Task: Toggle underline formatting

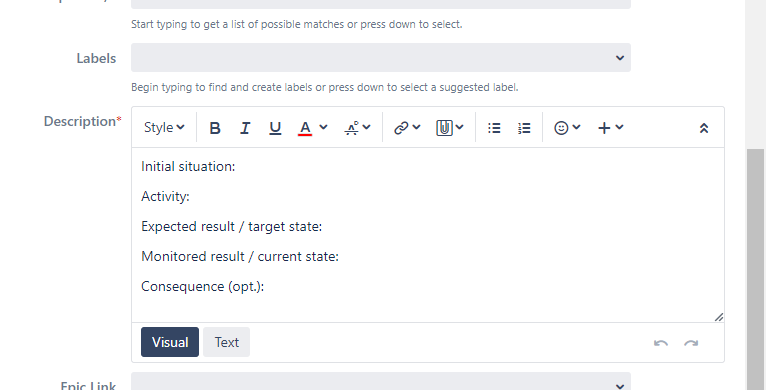Action: [x=275, y=128]
